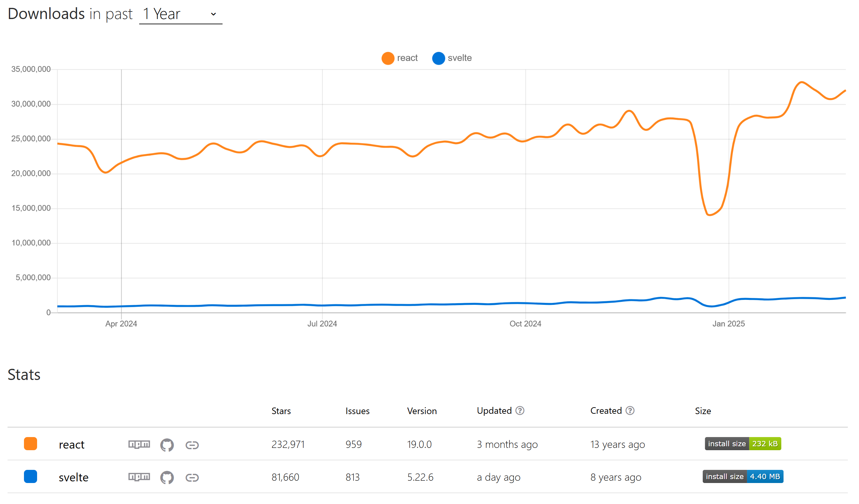Image resolution: width=859 pixels, height=504 pixels.
Task: Open react install size 232 kB badge
Action: point(743,444)
